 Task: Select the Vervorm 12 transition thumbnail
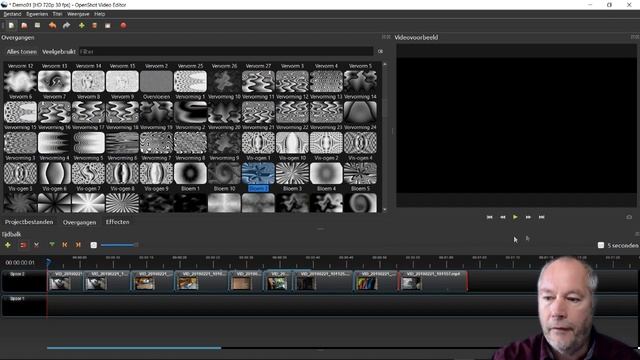pyautogui.click(x=20, y=81)
